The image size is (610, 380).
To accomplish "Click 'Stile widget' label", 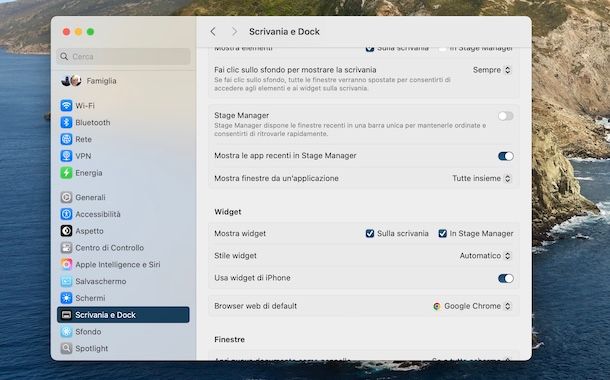I will [235, 256].
